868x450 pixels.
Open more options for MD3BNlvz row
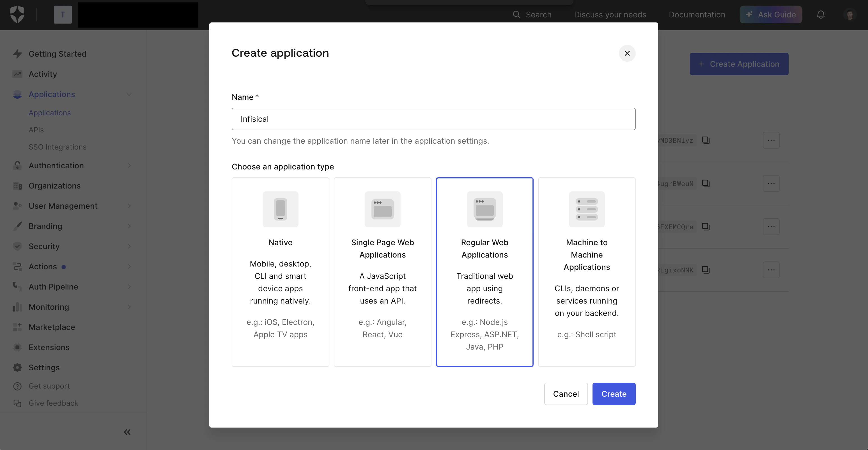tap(771, 140)
